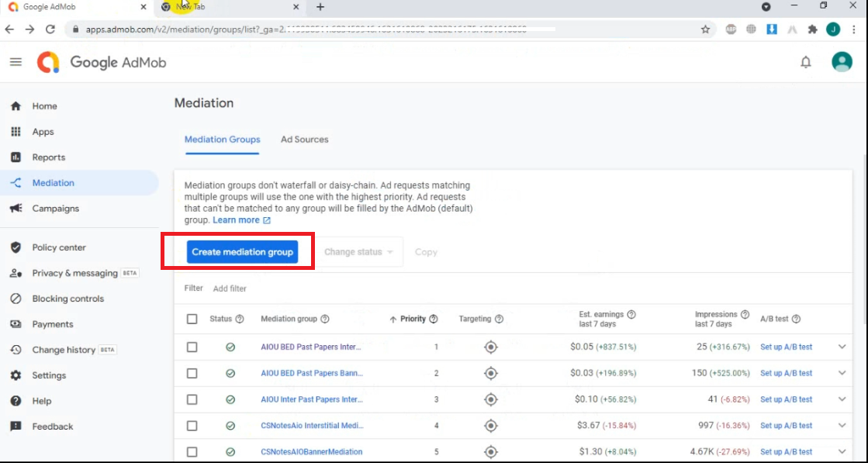868x463 pixels.
Task: Check the AIOU BED Past Papers Bann row checkbox
Action: point(192,373)
